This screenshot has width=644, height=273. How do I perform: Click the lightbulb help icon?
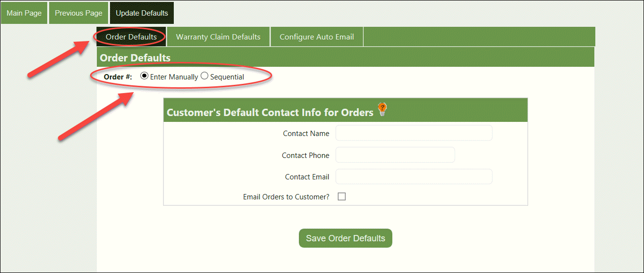pos(383,110)
